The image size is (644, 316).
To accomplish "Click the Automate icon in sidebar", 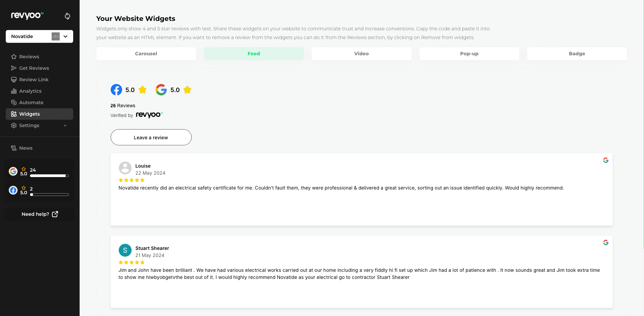I will point(14,103).
